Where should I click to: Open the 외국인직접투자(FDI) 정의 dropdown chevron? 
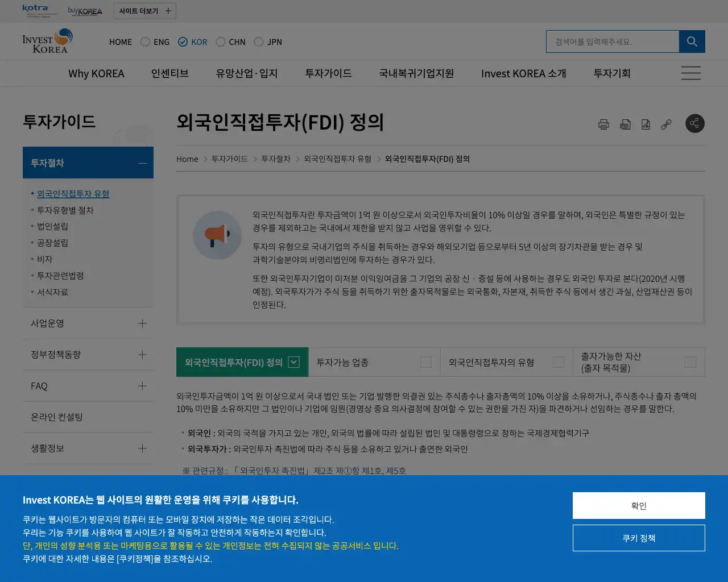point(293,361)
